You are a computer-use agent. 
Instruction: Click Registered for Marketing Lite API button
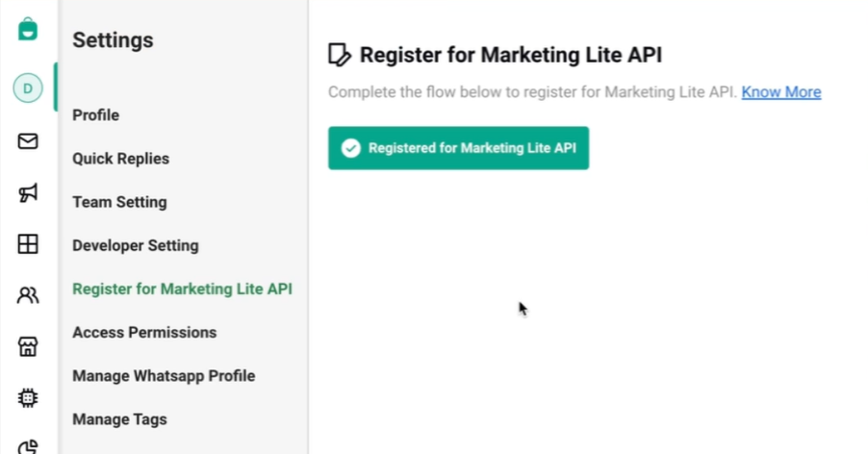pyautogui.click(x=458, y=148)
